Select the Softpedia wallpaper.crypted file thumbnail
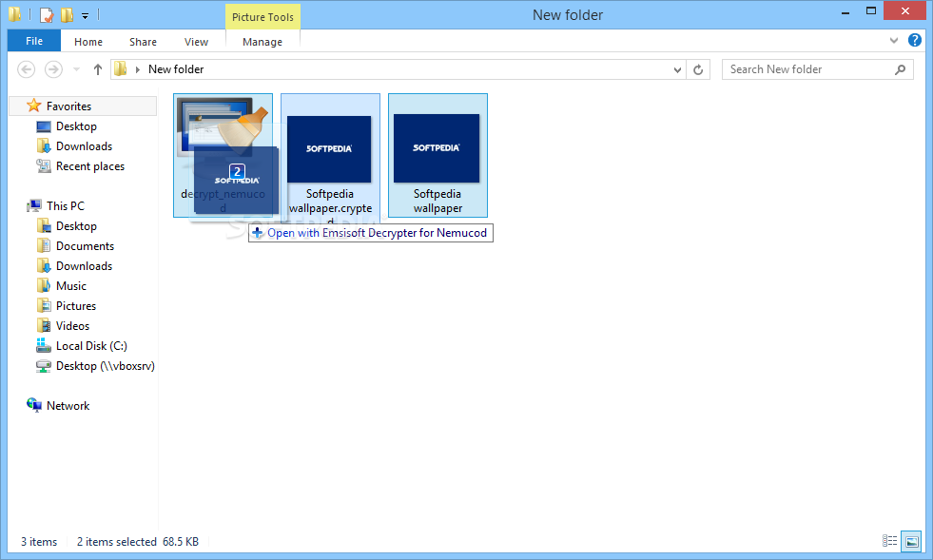Viewport: 933px width, 560px height. coord(329,149)
